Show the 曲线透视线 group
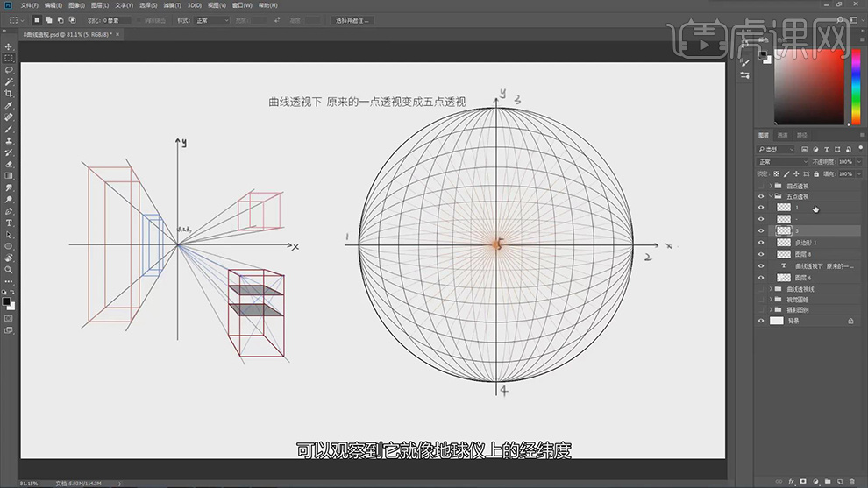The width and height of the screenshot is (868, 488). 761,289
